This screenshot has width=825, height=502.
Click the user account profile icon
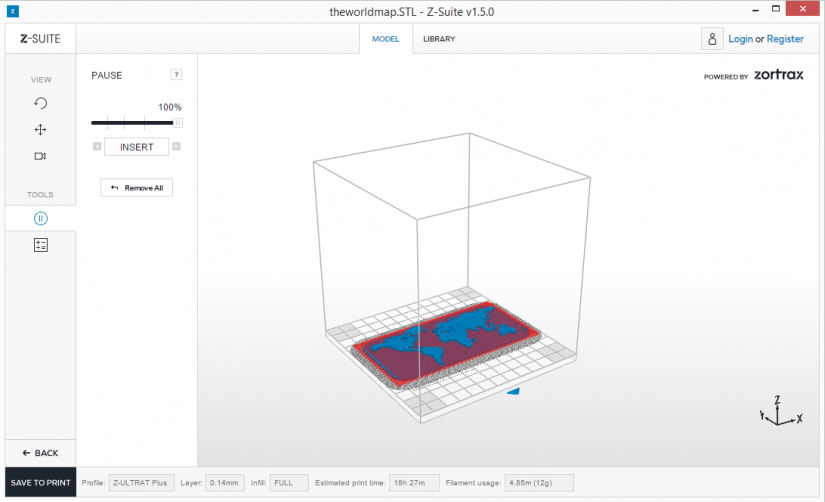(712, 39)
